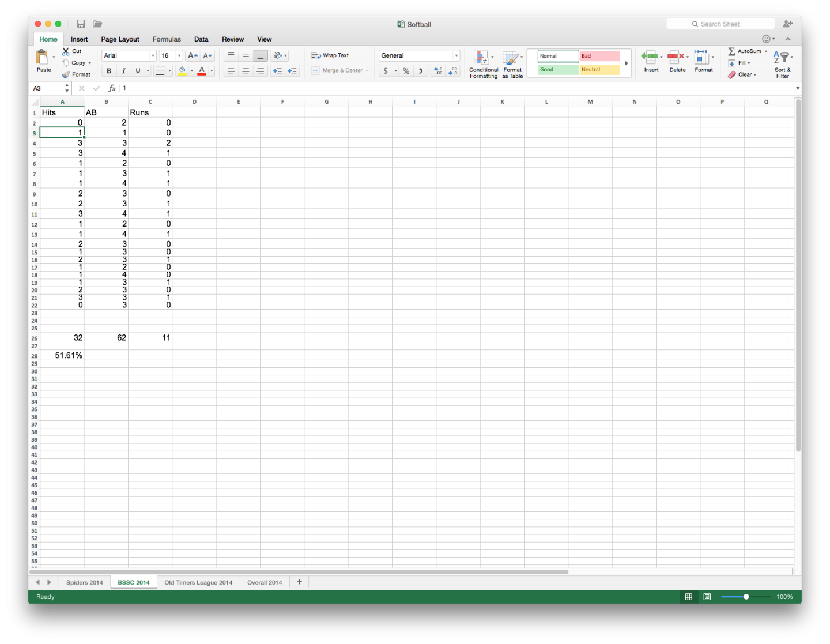
Task: Open Conditional Formatting
Action: click(483, 62)
